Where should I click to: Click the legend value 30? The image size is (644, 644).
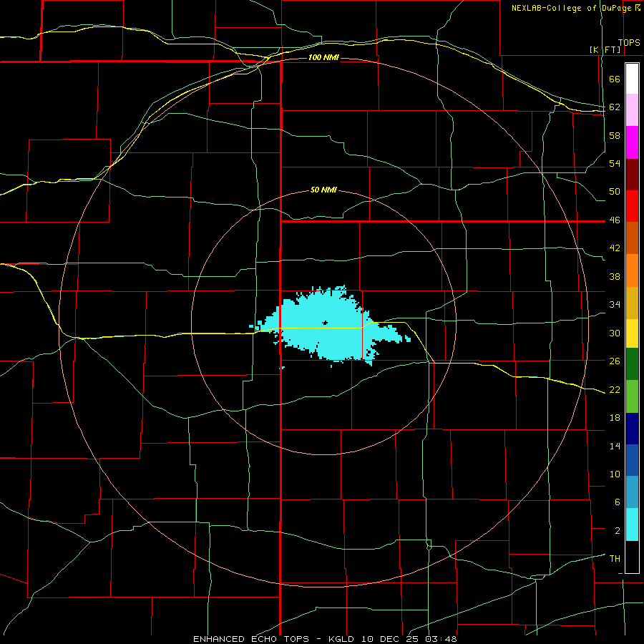(x=615, y=333)
